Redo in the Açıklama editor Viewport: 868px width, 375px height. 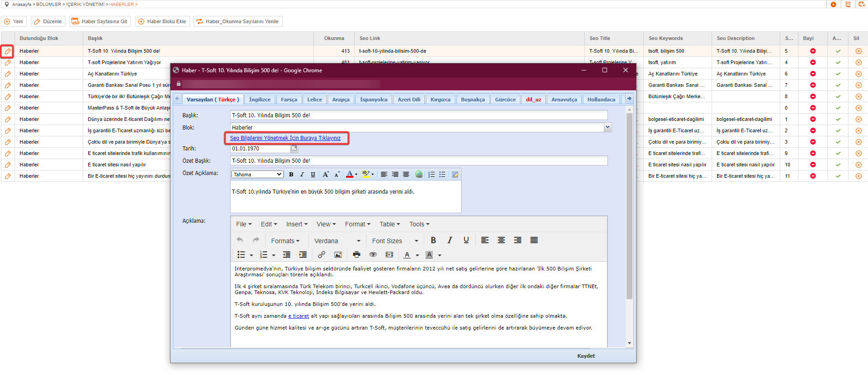coord(256,240)
